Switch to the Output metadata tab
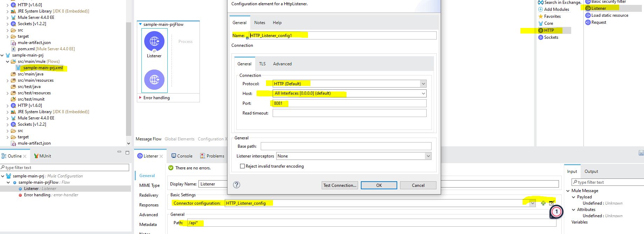644x234 pixels. (591, 171)
